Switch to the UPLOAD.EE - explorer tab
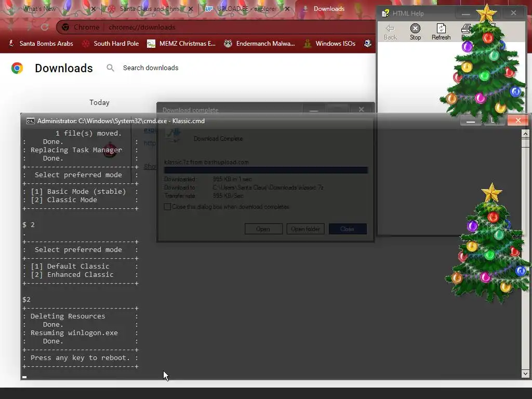 (247, 9)
